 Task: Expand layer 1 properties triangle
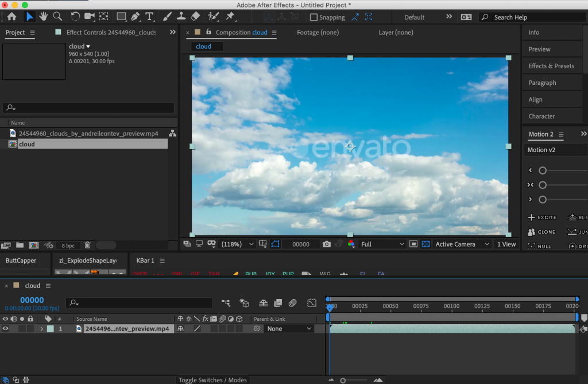point(41,329)
